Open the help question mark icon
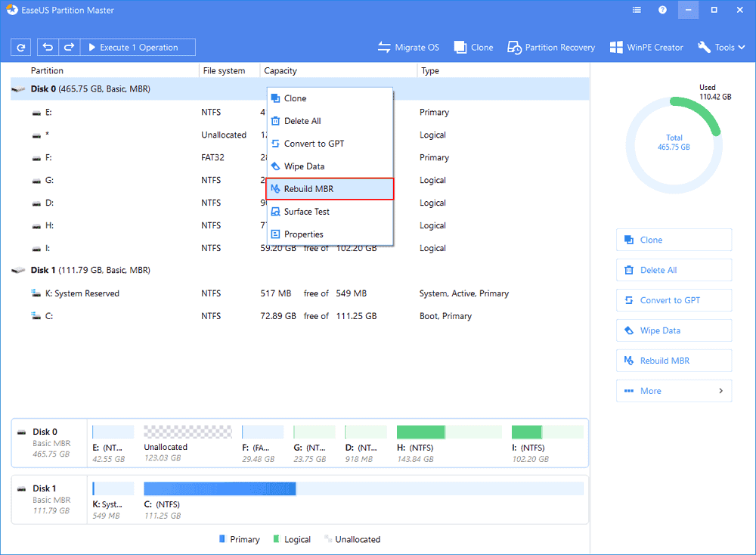 (x=662, y=10)
